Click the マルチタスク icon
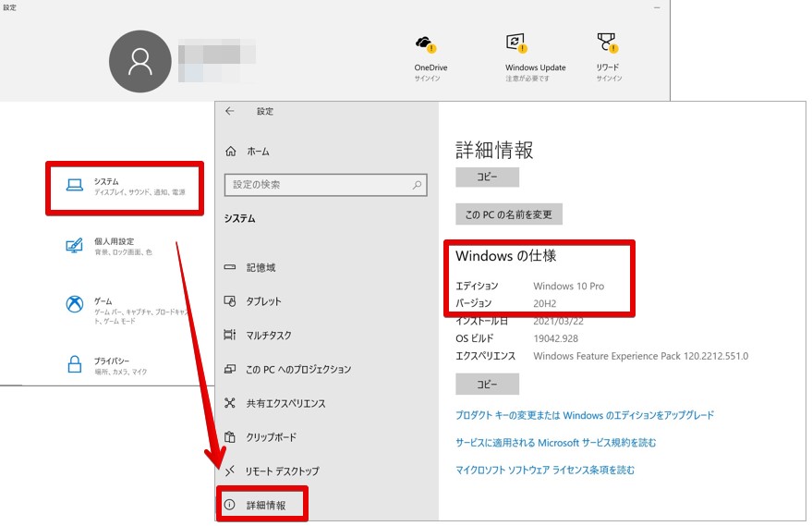Viewport: 812px width, 526px height. (x=229, y=335)
